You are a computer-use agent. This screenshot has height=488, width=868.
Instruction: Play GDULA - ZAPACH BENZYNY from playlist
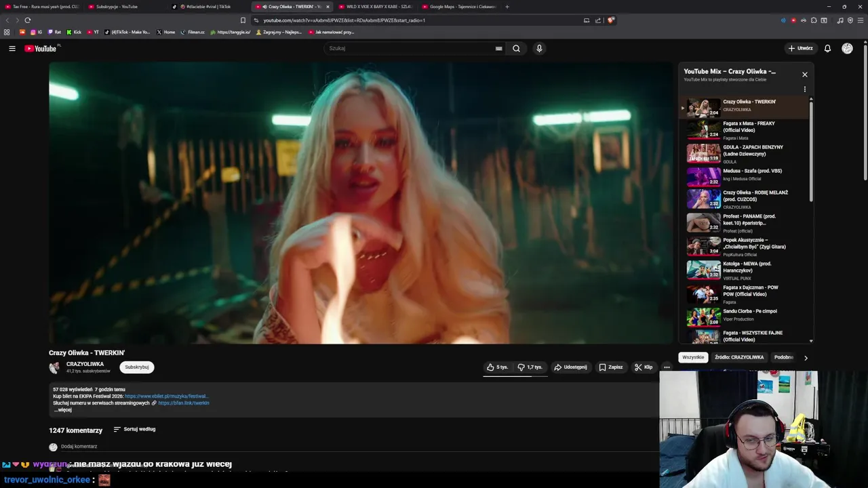pos(745,154)
